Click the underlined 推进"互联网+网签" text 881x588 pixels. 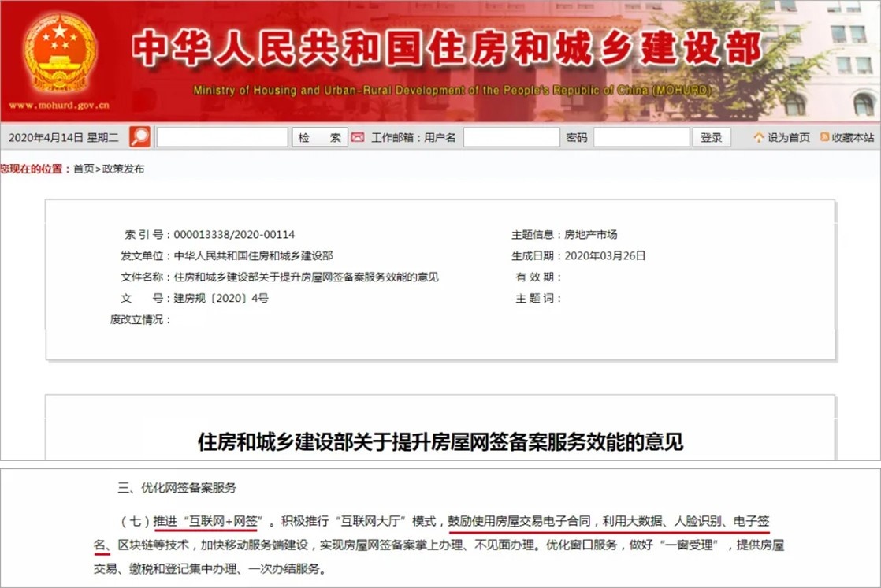208,521
